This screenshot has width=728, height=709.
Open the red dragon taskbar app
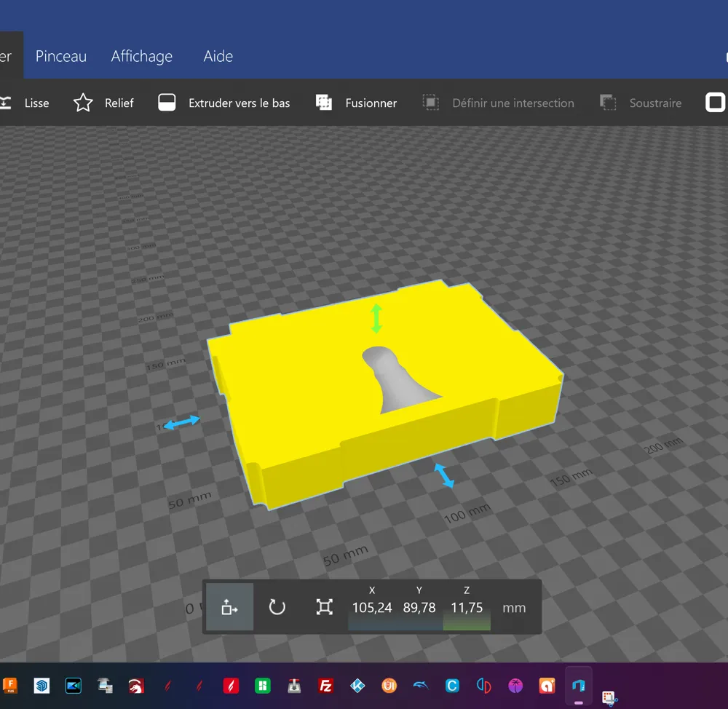(137, 686)
